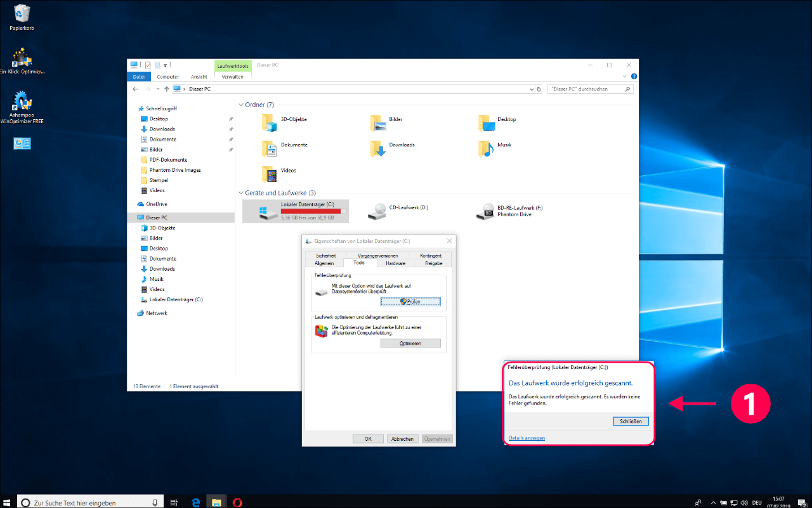This screenshot has height=508, width=812.
Task: Click the File Explorer taskbar icon
Action: (x=216, y=502)
